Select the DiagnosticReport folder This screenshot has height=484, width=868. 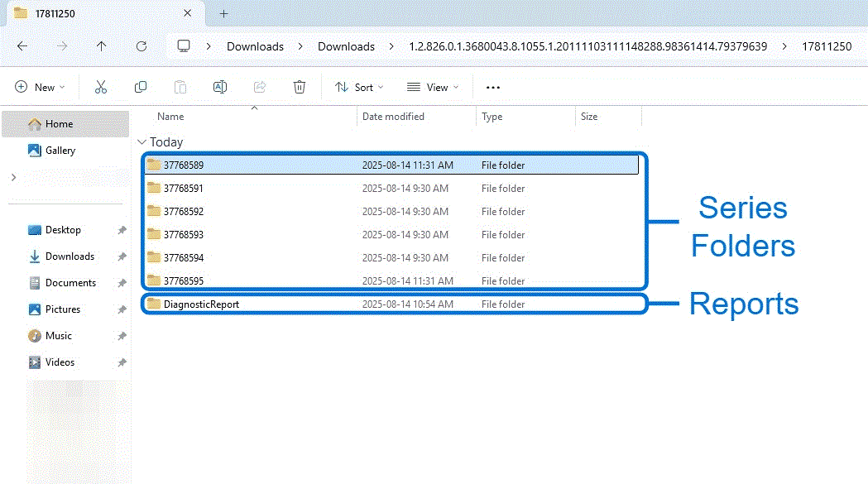click(x=391, y=304)
